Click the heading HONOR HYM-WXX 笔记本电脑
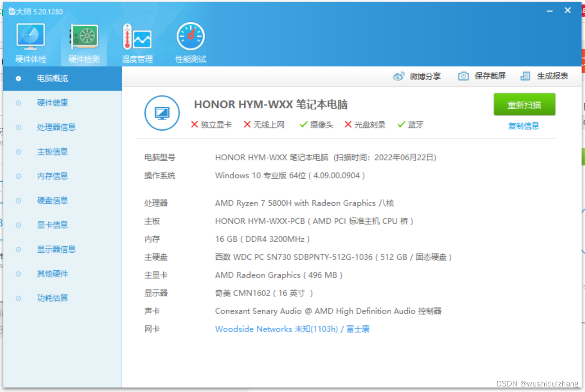This screenshot has width=585, height=392. 271,105
